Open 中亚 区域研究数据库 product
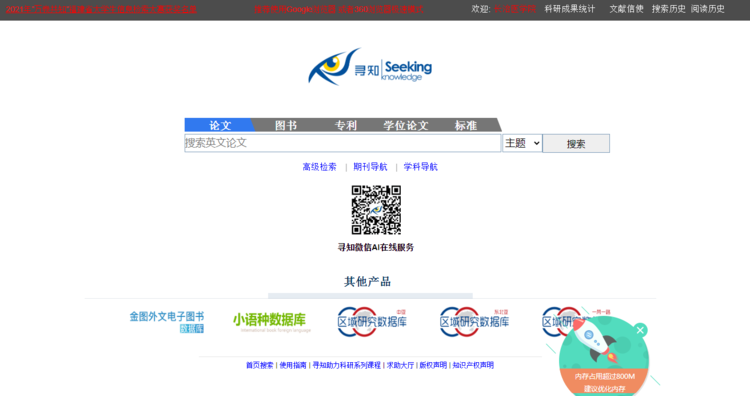 (372, 321)
